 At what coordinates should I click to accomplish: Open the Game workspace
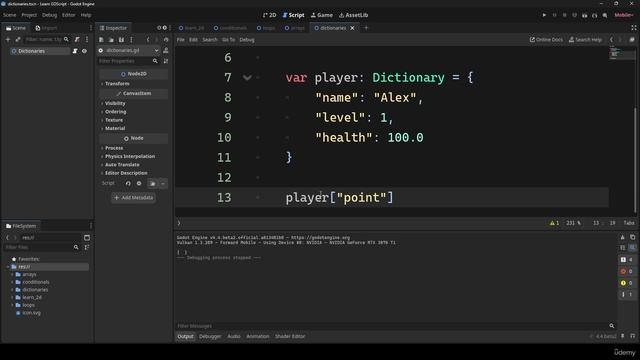coord(322,15)
